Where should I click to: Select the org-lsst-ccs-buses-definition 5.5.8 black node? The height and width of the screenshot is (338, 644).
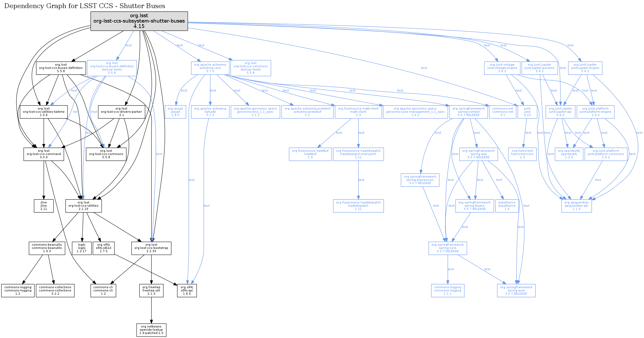(61, 68)
